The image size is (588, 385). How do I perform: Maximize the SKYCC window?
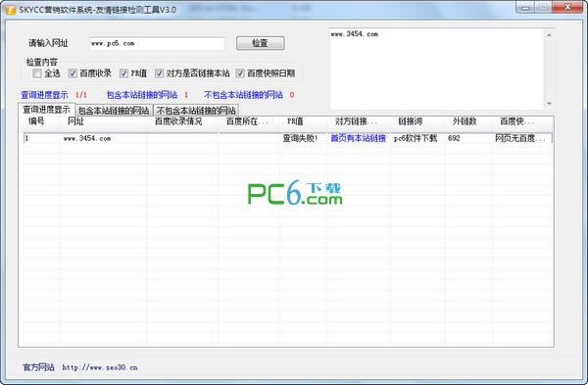click(x=543, y=7)
